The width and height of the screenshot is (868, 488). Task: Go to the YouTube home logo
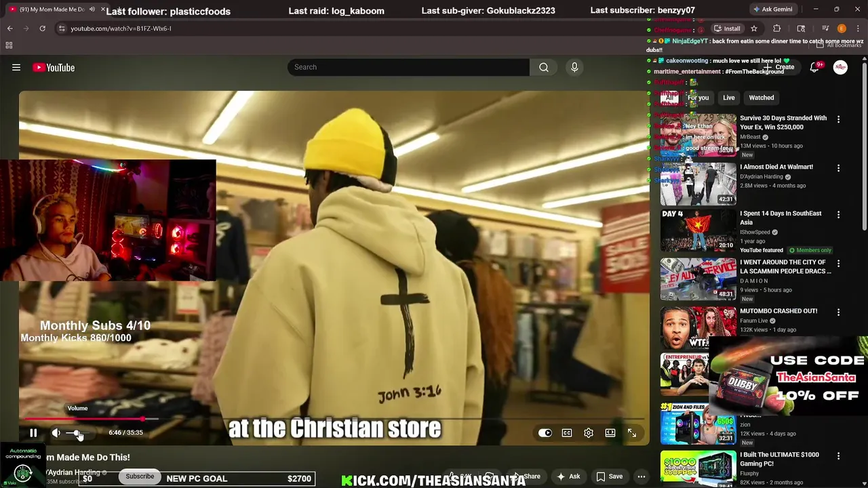54,68
